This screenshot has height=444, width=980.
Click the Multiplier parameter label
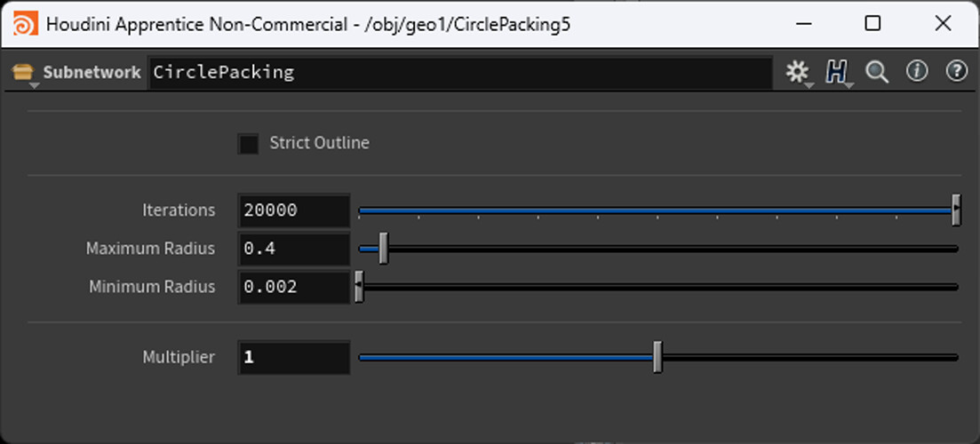pos(179,357)
